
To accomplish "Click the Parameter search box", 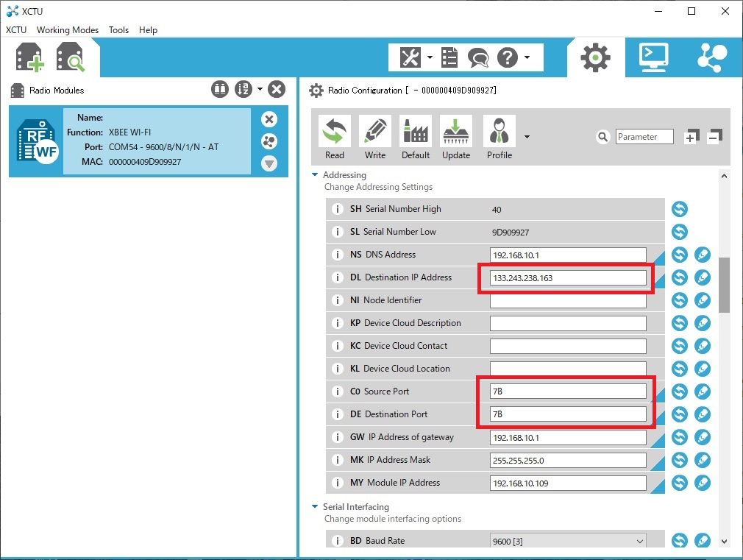I will pyautogui.click(x=644, y=137).
